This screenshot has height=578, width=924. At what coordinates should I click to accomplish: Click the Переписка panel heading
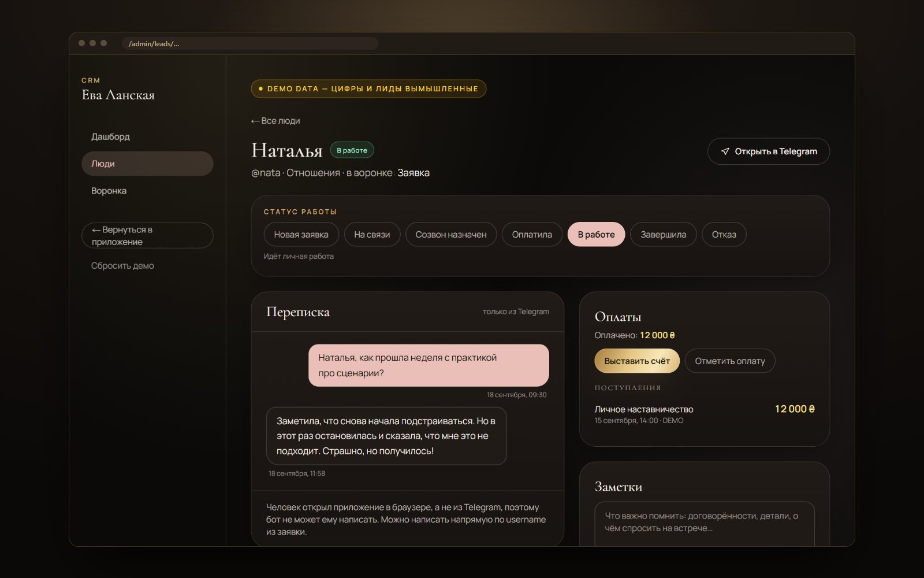point(298,312)
